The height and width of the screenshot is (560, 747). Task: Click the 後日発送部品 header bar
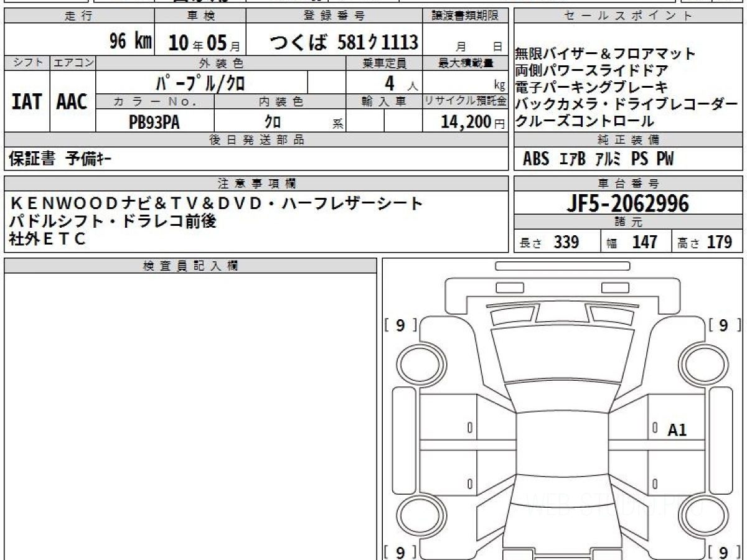[256, 140]
